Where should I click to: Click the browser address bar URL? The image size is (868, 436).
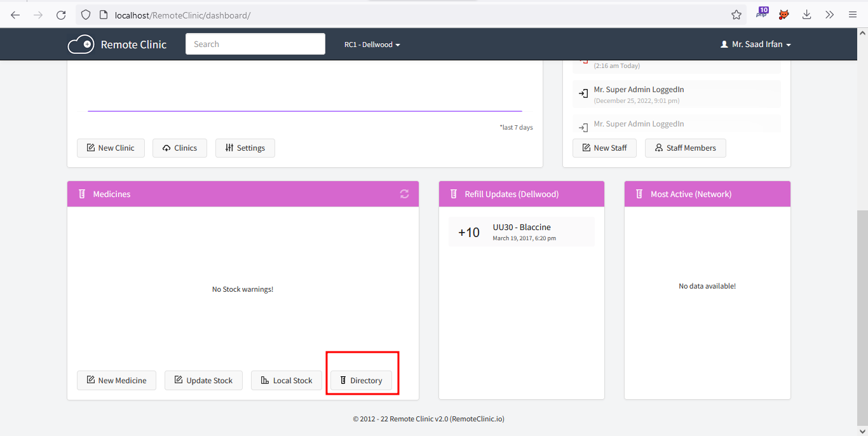[x=183, y=15]
